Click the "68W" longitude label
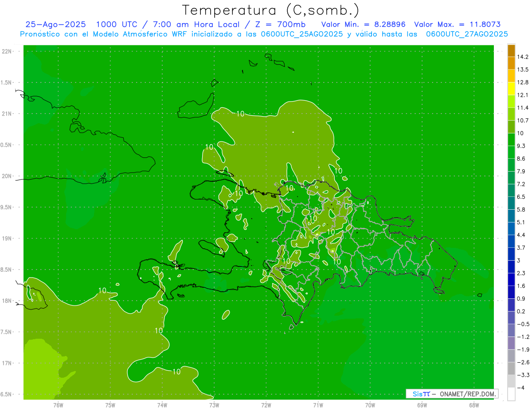 [x=474, y=405]
